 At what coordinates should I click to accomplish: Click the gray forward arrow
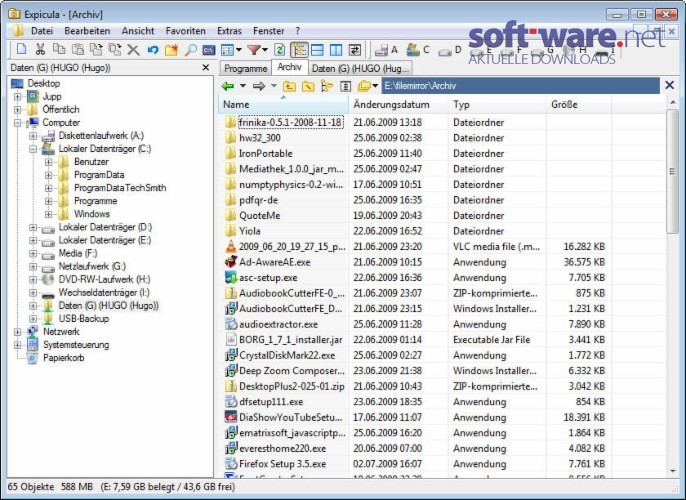(x=259, y=86)
